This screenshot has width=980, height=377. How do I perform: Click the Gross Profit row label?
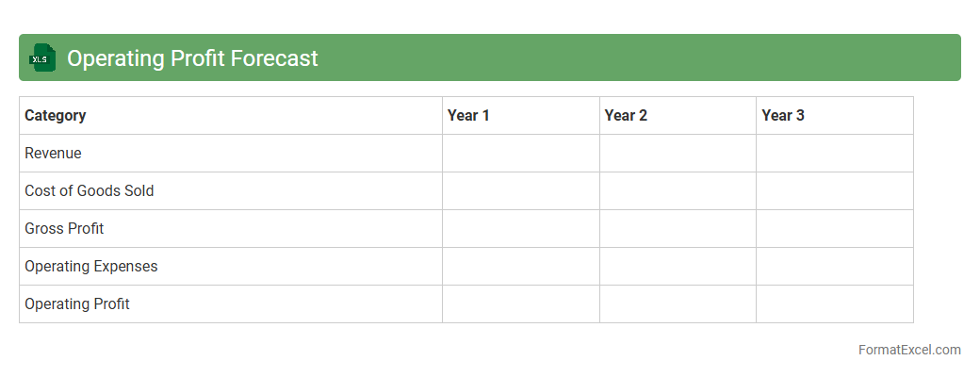tap(64, 229)
